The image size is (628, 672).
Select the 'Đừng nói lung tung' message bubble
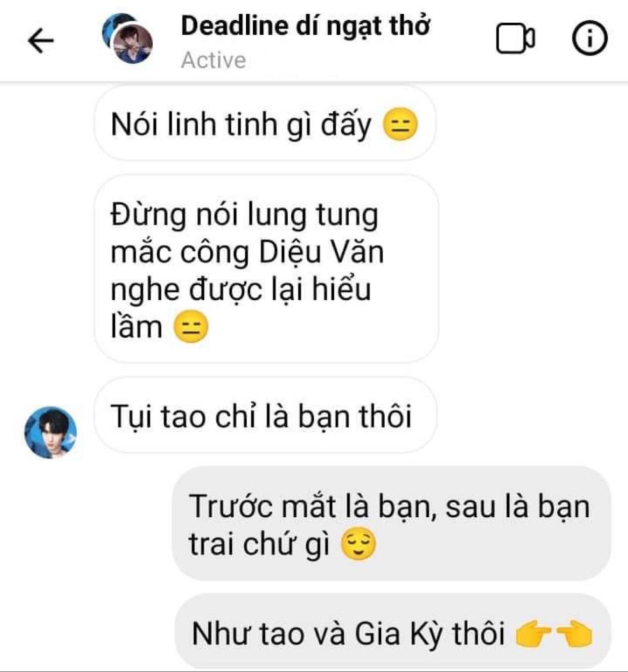[266, 268]
